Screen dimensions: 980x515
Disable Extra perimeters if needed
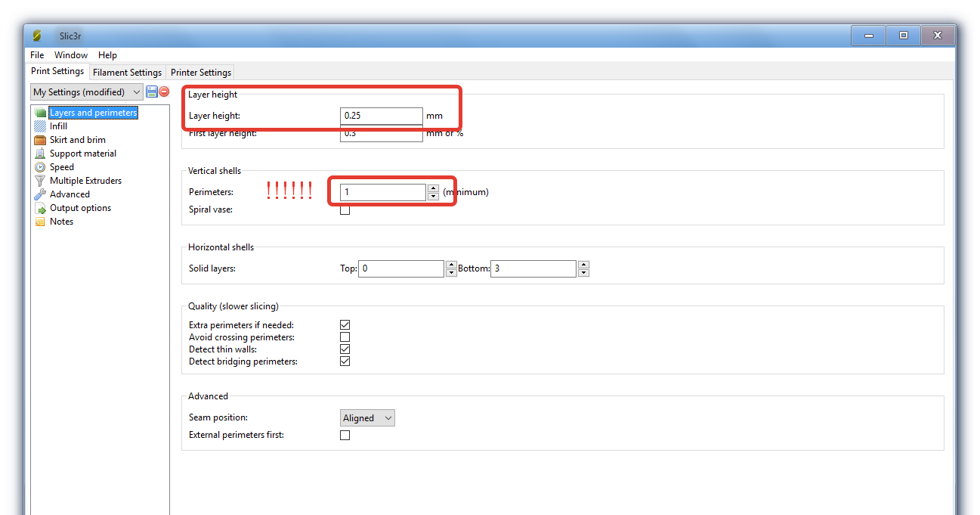point(345,325)
